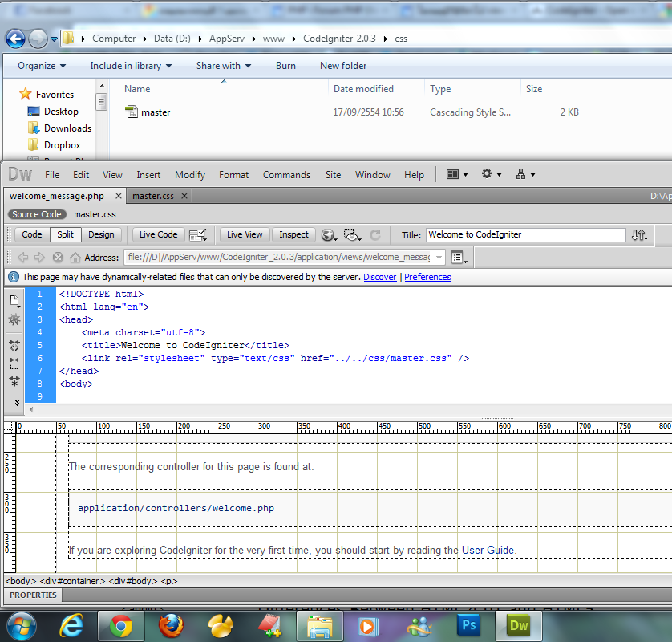The width and height of the screenshot is (672, 642).
Task: Switch to Design view
Action: 101,234
